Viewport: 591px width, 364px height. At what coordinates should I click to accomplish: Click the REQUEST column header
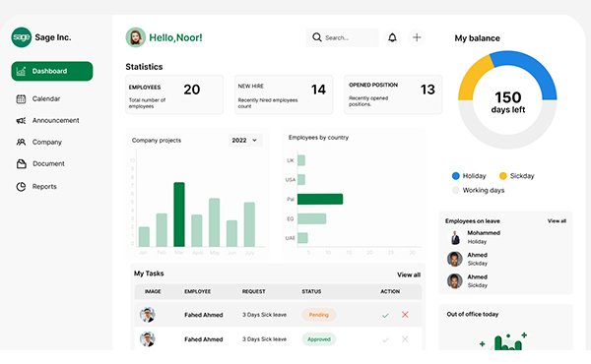pyautogui.click(x=254, y=291)
